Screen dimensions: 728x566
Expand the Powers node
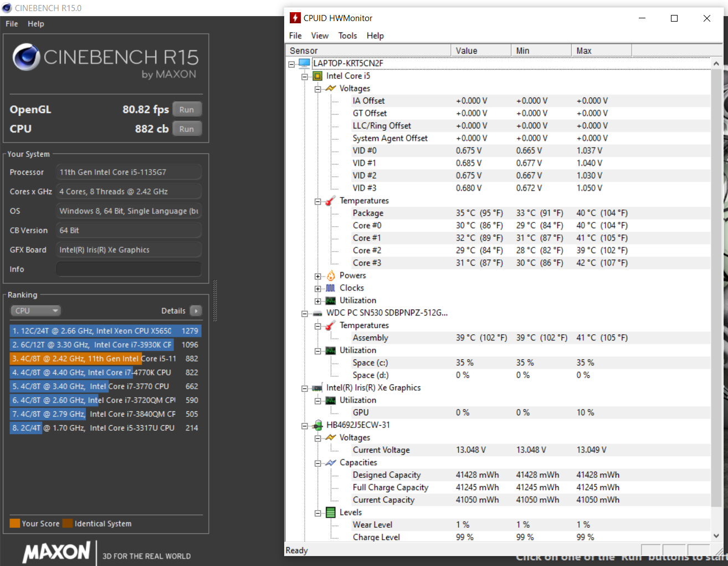318,276
